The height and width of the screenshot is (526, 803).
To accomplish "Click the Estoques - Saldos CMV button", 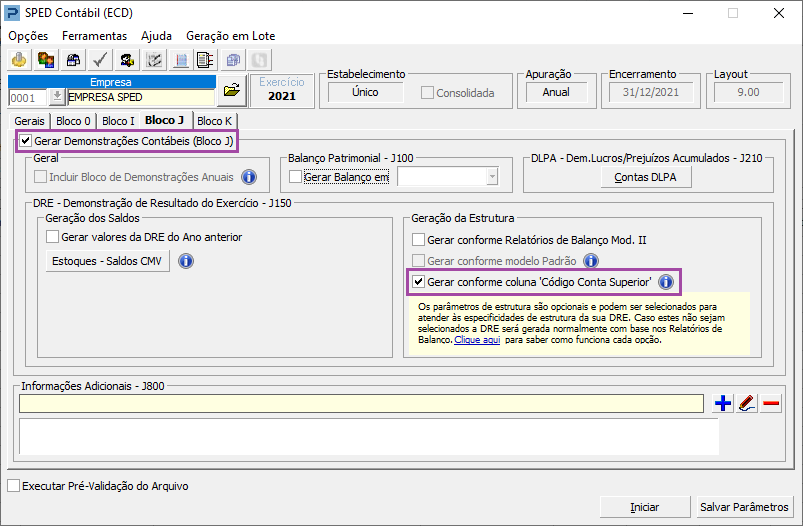I will [107, 261].
